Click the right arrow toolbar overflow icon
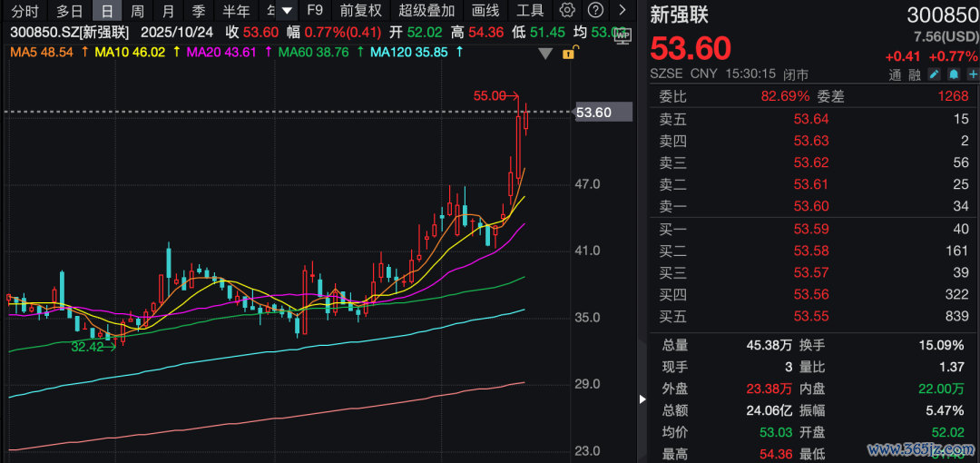980x463 pixels. (622, 11)
